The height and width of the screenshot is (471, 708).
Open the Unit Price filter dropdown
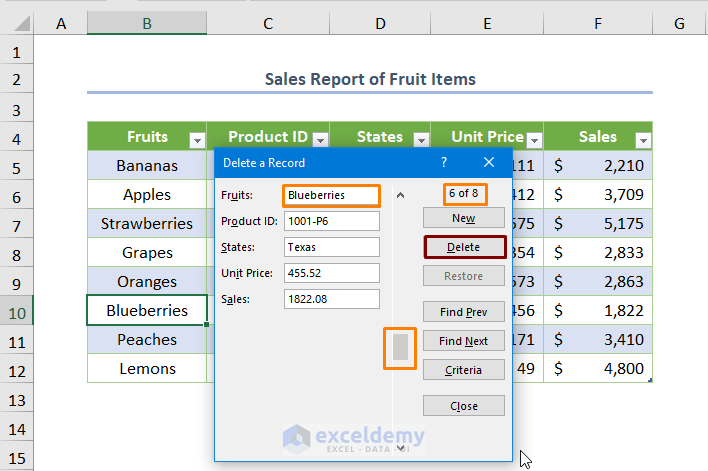534,141
